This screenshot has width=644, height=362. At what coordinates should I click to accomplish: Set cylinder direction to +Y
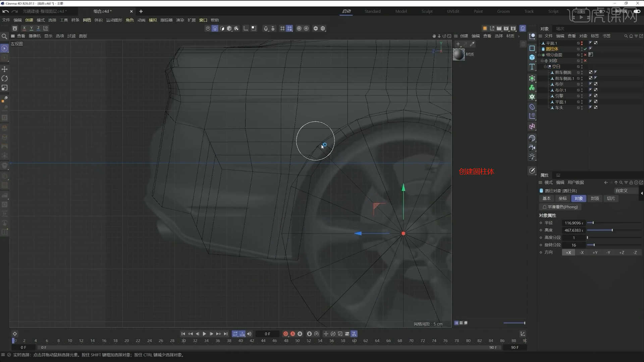pos(595,253)
